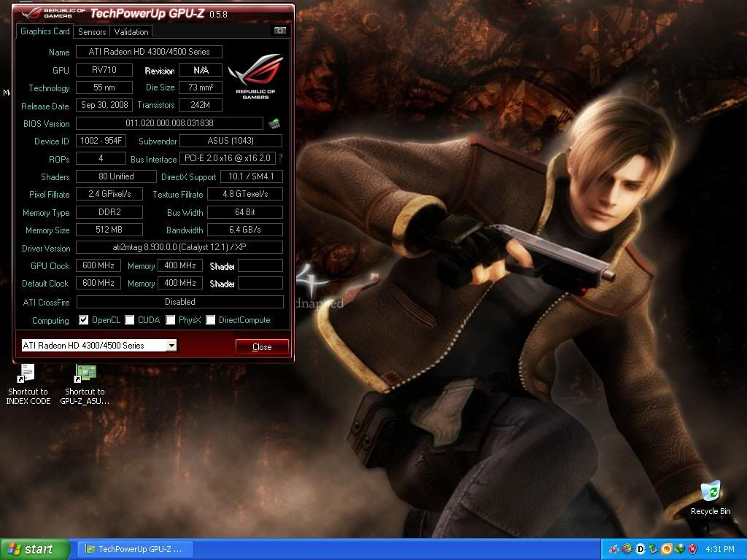Click the ROPs value 4
The height and width of the screenshot is (560, 747).
(x=101, y=158)
